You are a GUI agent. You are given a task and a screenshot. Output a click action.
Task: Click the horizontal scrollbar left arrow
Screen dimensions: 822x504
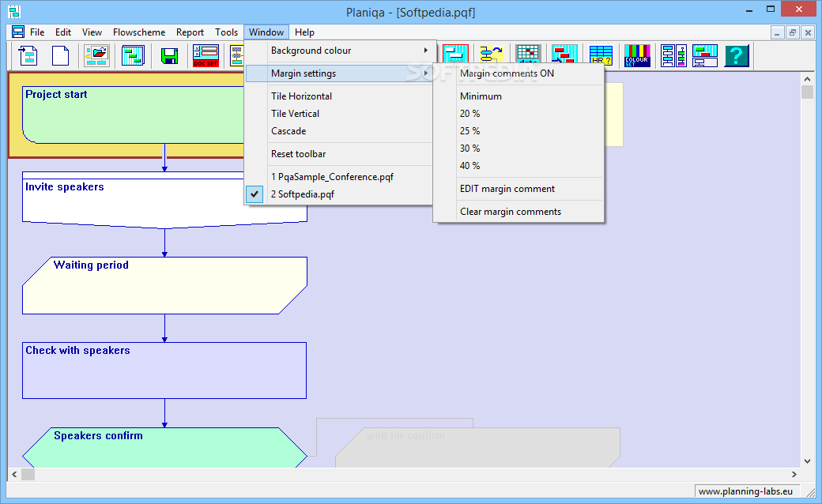(14, 474)
